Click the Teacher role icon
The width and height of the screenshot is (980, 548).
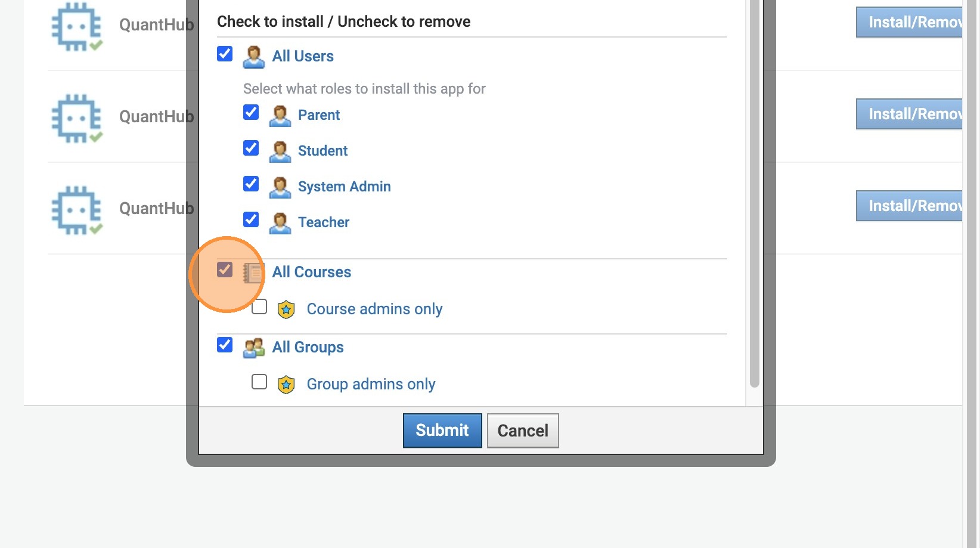point(280,223)
